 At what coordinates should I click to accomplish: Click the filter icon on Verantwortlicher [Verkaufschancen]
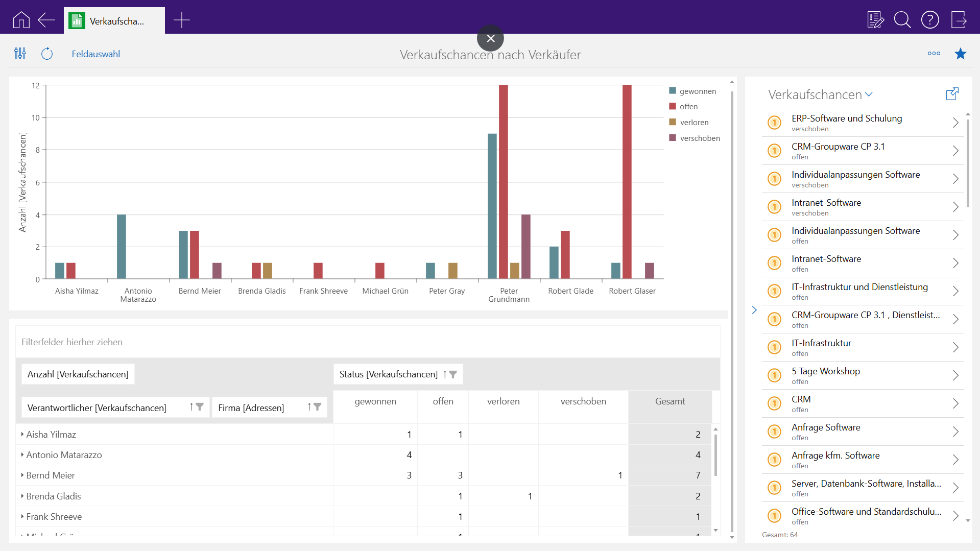(x=200, y=407)
